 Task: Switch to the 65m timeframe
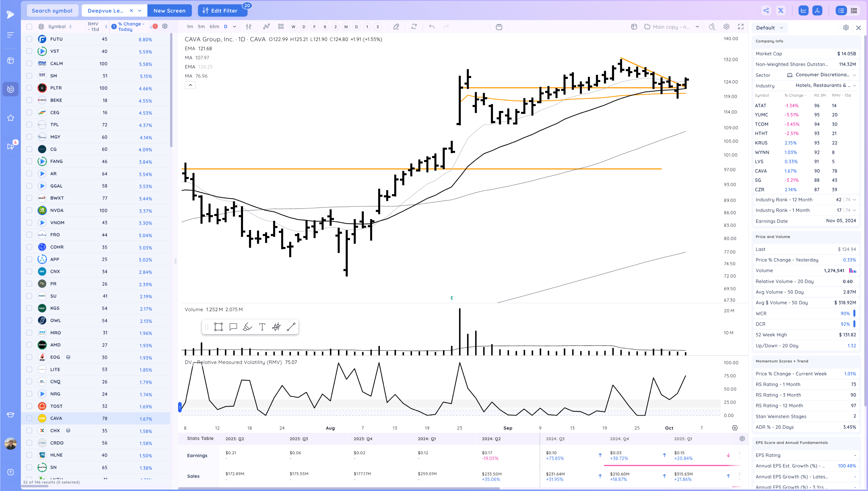[214, 27]
